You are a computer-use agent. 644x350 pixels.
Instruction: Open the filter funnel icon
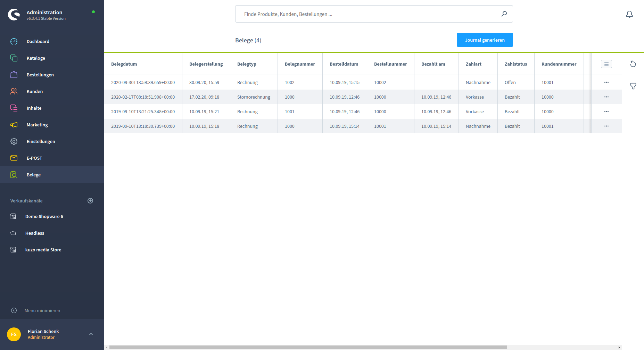pos(633,86)
